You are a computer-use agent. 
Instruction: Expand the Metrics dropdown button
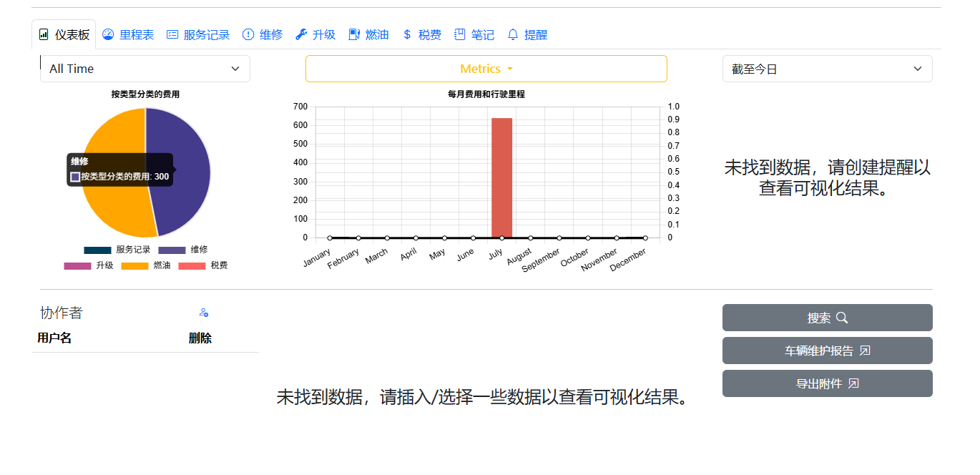[x=486, y=69]
